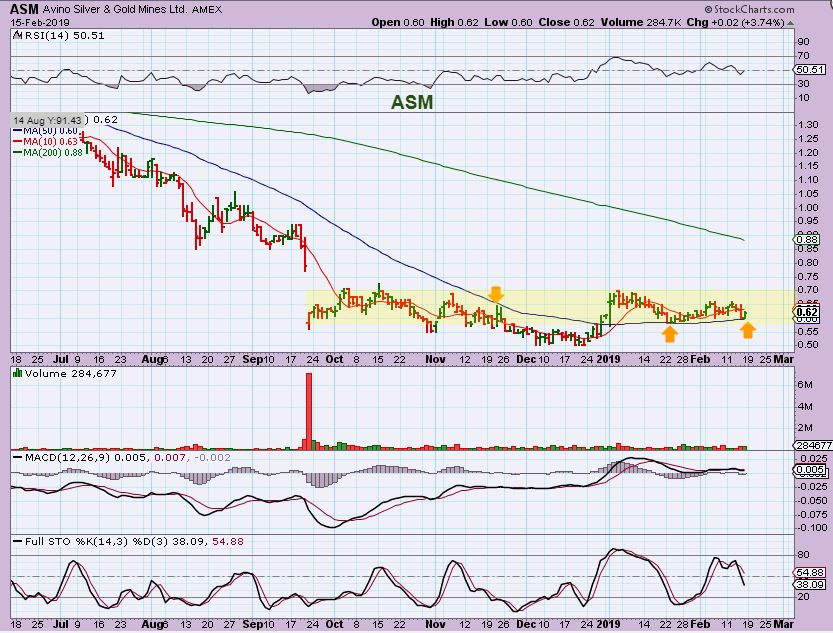Click the 6M level on volume axis
Image resolution: width=833 pixels, height=633 pixels.
coord(805,384)
